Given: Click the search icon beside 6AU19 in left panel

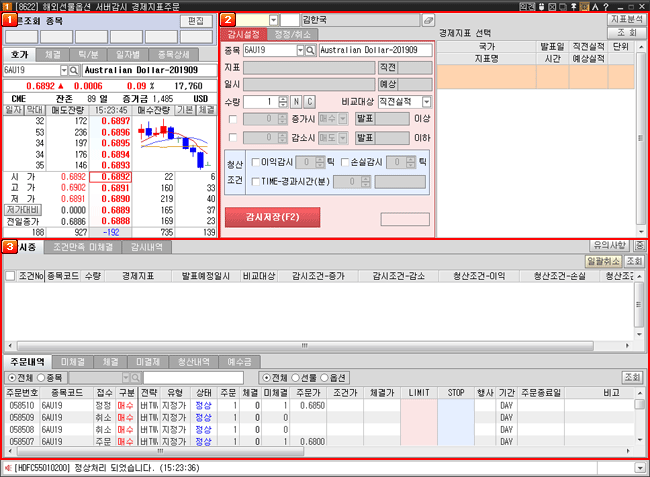Looking at the screenshot, I should 74,71.
